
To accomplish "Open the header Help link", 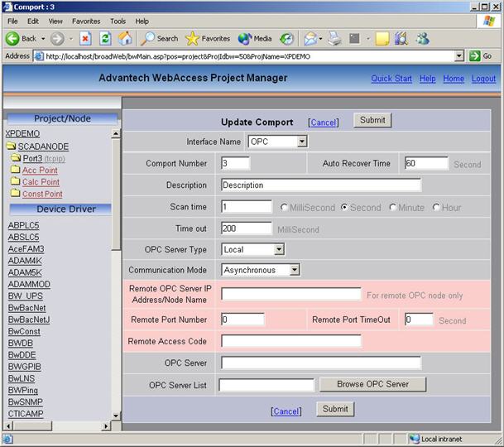I will pos(428,79).
